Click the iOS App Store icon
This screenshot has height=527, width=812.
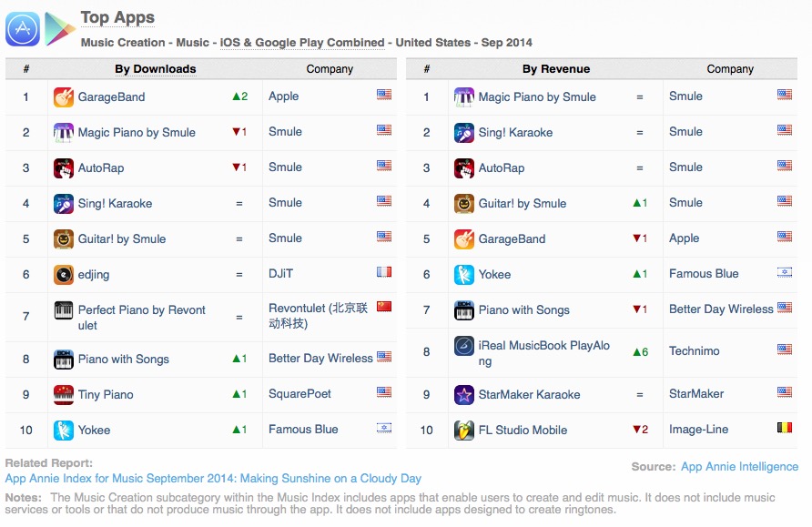pyautogui.click(x=22, y=29)
